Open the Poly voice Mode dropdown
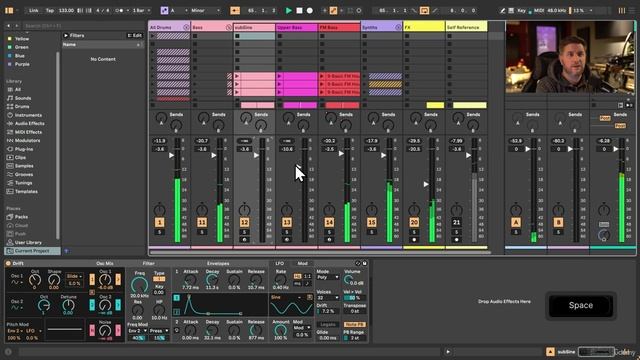Viewport: 640px width, 360px height. 328,278
